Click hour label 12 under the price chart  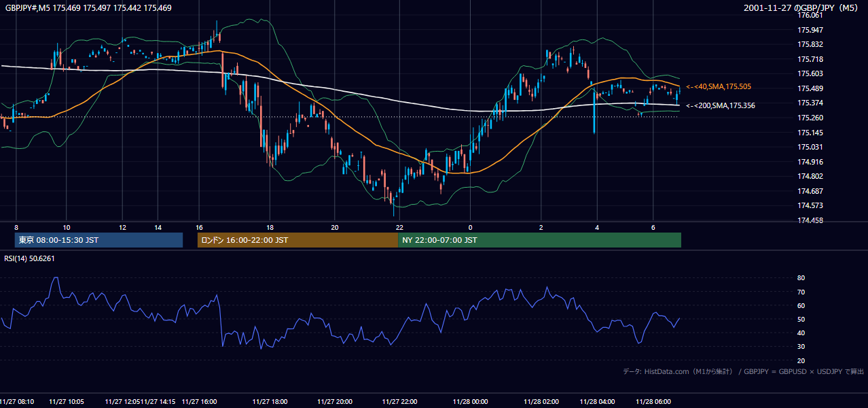point(122,227)
